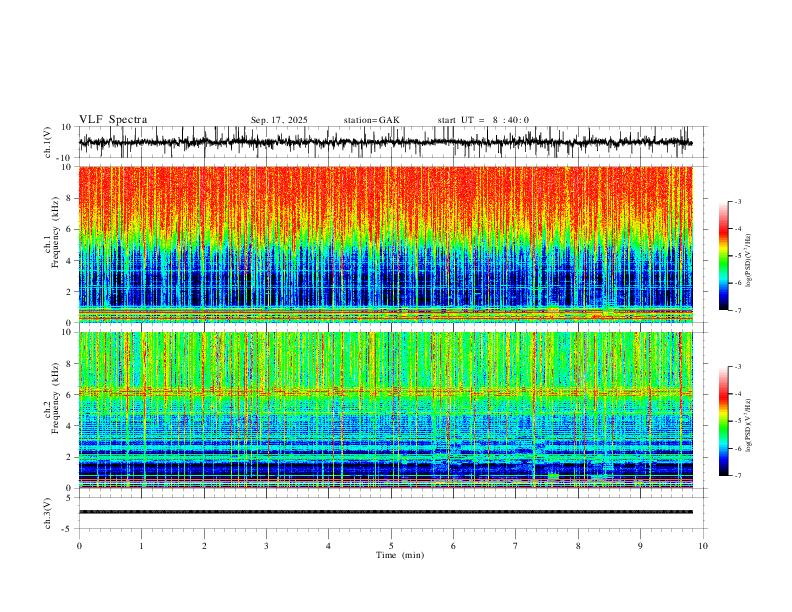Select the "ch.3(V)" axis label
Viewport: 792px width, 612px height.
point(48,513)
